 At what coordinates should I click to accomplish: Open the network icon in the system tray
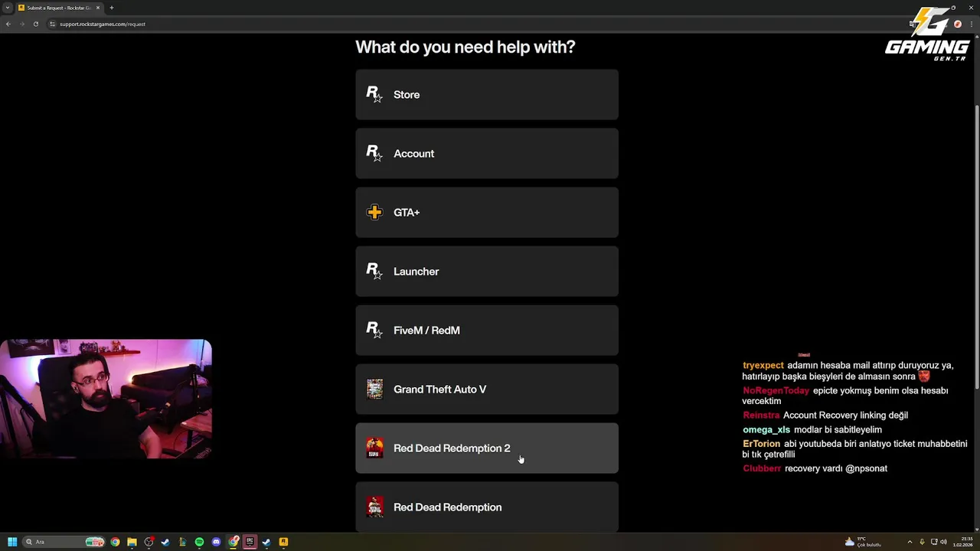coord(934,542)
